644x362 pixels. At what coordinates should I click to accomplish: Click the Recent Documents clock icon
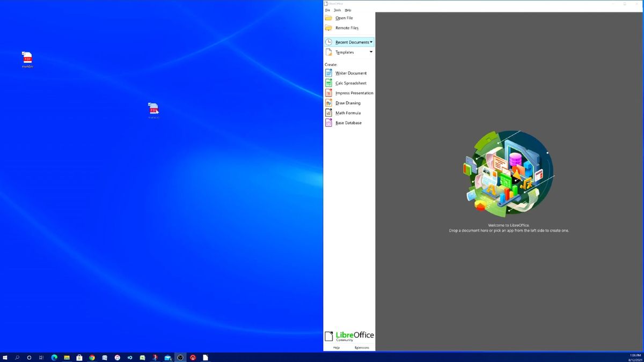click(328, 41)
